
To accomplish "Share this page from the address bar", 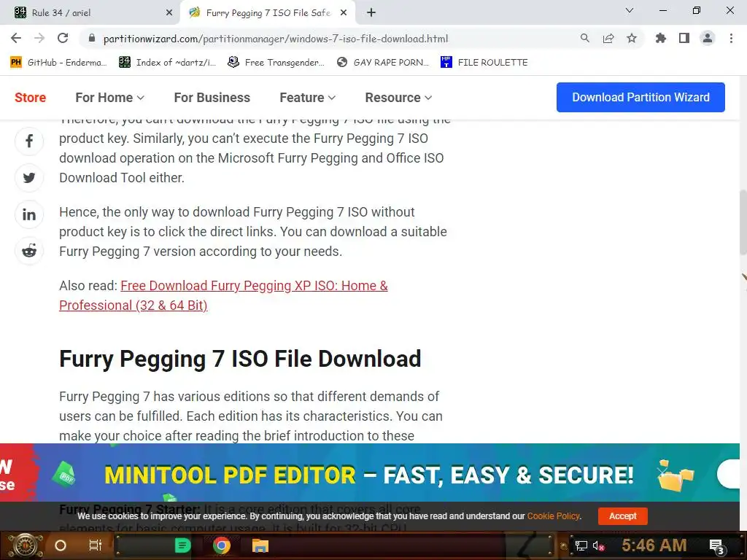I will point(608,39).
